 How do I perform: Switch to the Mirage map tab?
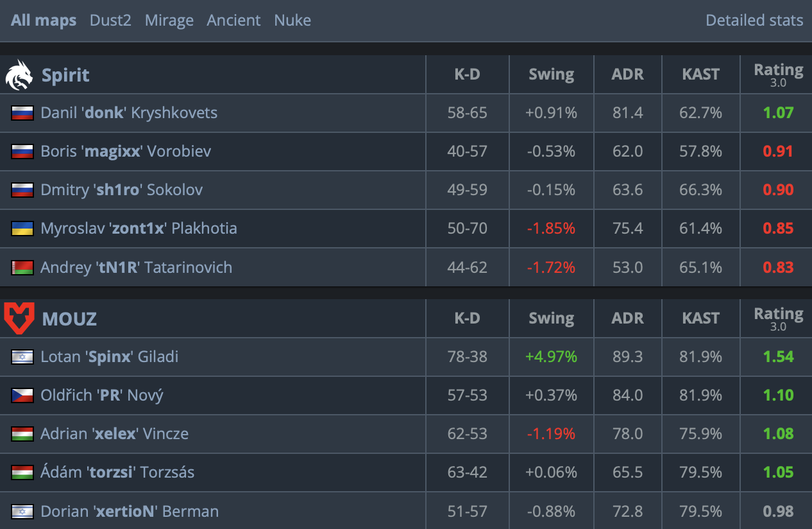[169, 20]
